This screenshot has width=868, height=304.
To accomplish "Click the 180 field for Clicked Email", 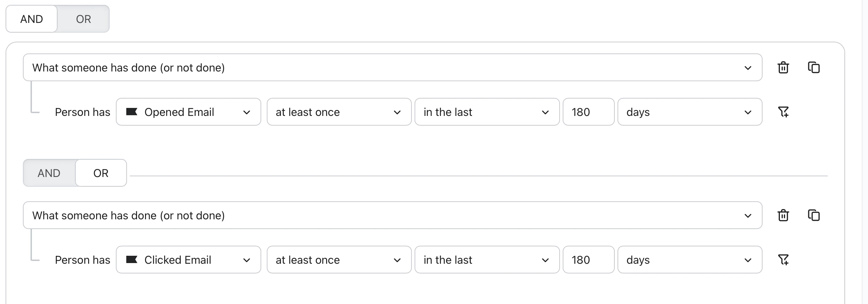I will (x=588, y=260).
